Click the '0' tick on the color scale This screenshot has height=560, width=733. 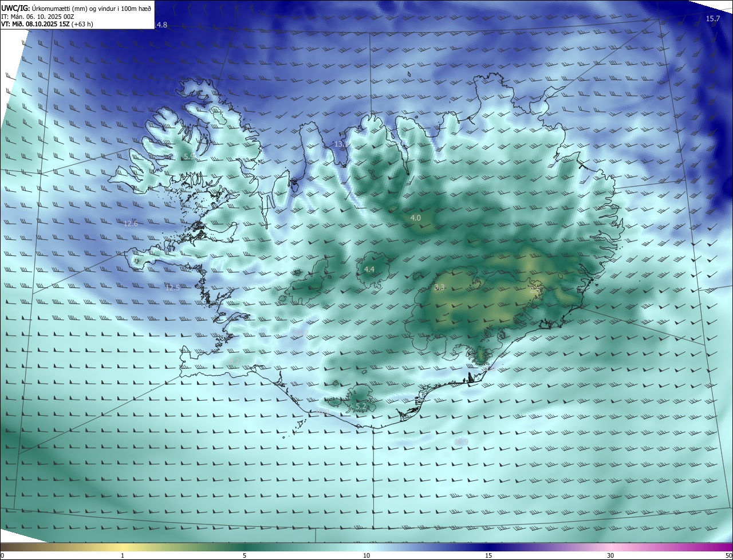coord(2,555)
